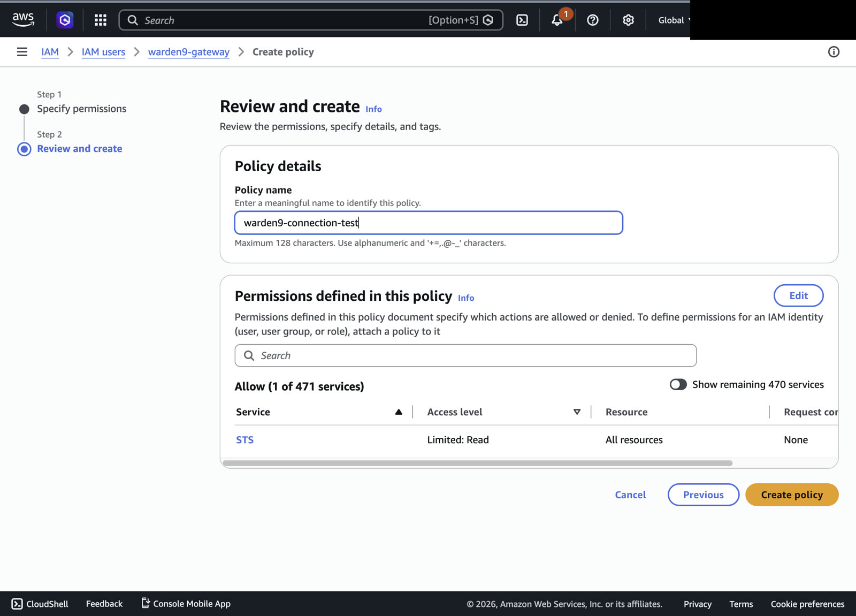Open the STS service link
Image resolution: width=856 pixels, height=616 pixels.
click(x=245, y=440)
